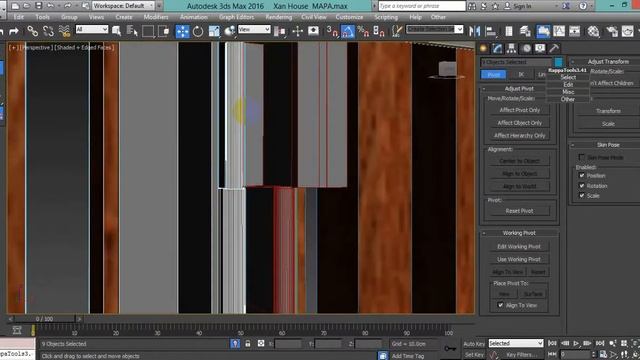Click Affect Object Only button

(x=519, y=123)
